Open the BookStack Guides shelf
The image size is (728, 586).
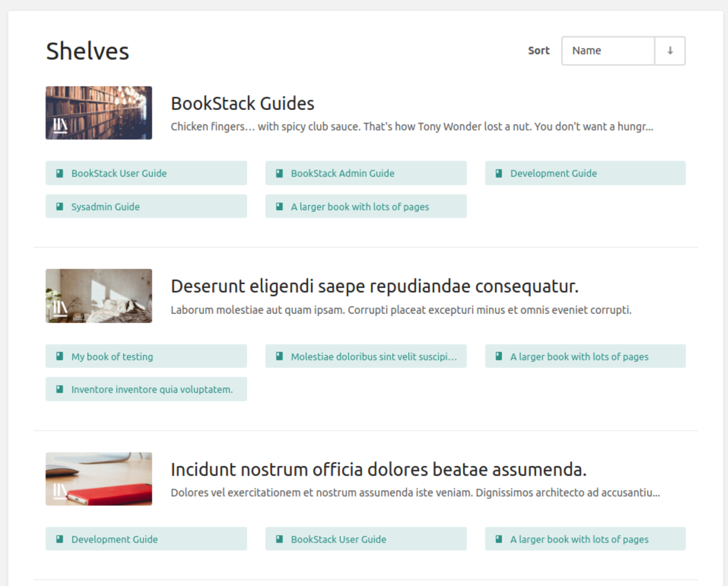(x=242, y=104)
